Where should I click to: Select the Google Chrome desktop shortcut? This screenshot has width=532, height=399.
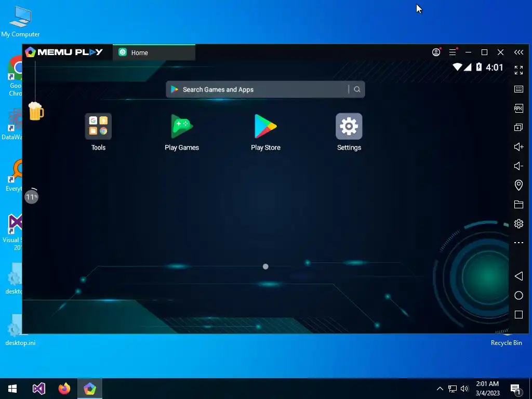pos(15,76)
